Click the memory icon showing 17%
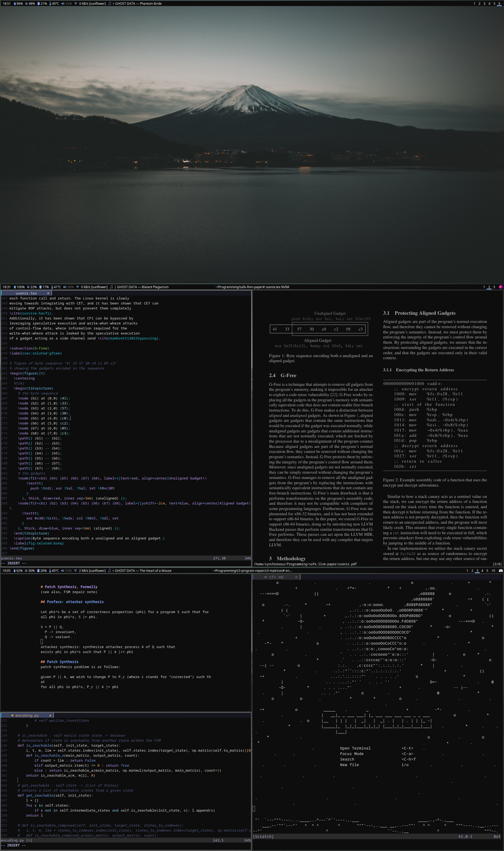This screenshot has height=851, width=504. click(40, 287)
